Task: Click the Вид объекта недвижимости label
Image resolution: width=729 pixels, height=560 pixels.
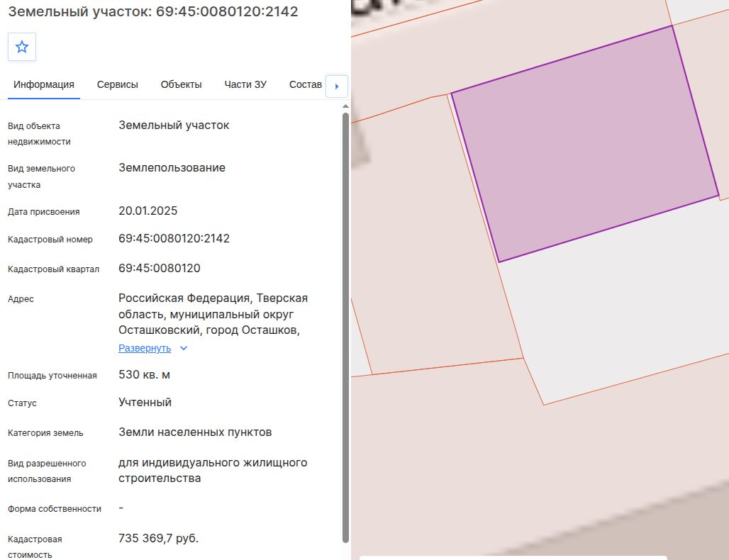Action: [39, 134]
